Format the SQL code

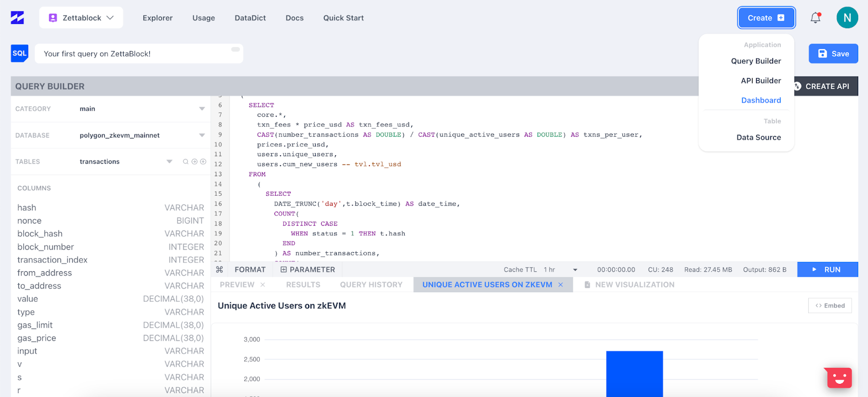tap(250, 270)
